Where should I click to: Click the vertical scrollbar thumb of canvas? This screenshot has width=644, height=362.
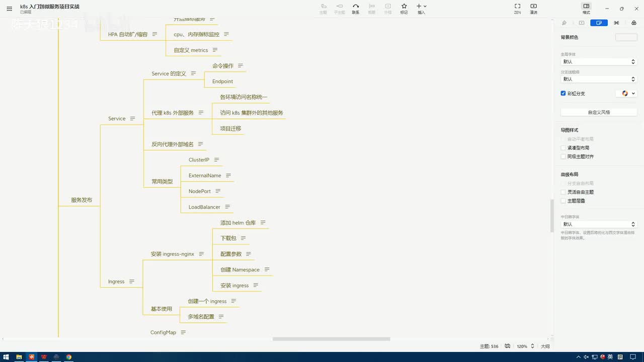coord(552,215)
